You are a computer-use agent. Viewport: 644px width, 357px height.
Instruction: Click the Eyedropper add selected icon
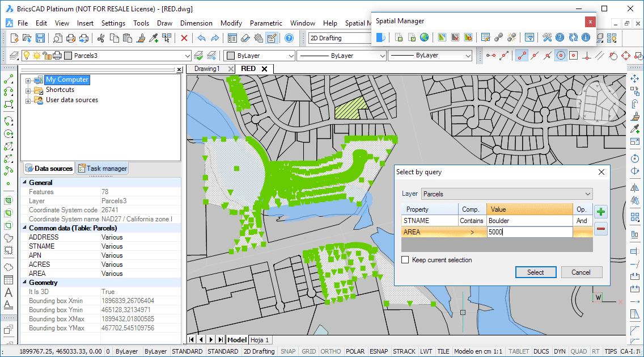coord(154,38)
